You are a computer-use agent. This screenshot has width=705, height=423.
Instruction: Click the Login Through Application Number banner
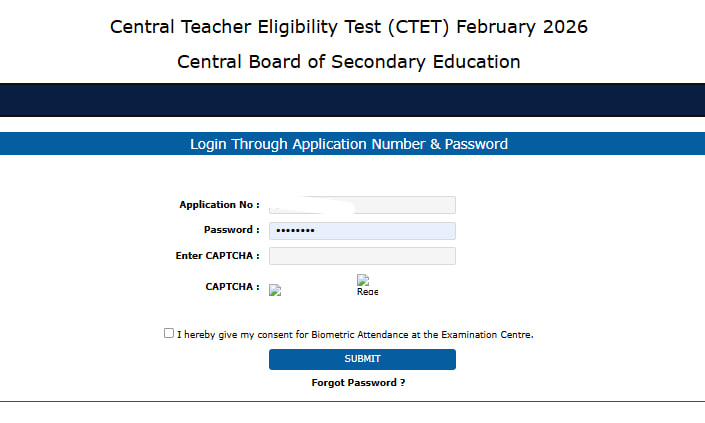pos(349,144)
